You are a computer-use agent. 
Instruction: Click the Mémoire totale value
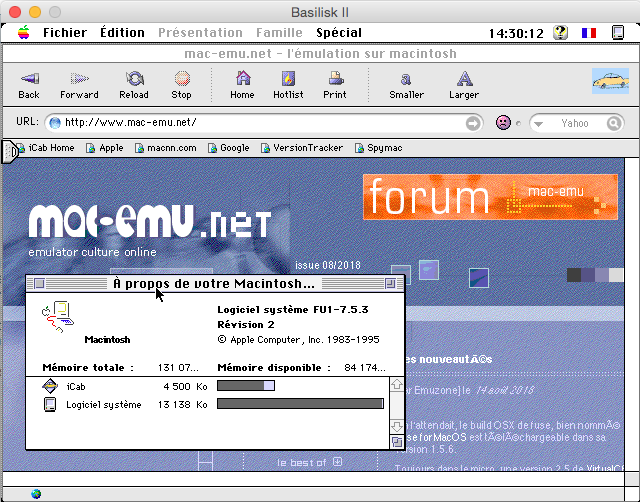[178, 368]
